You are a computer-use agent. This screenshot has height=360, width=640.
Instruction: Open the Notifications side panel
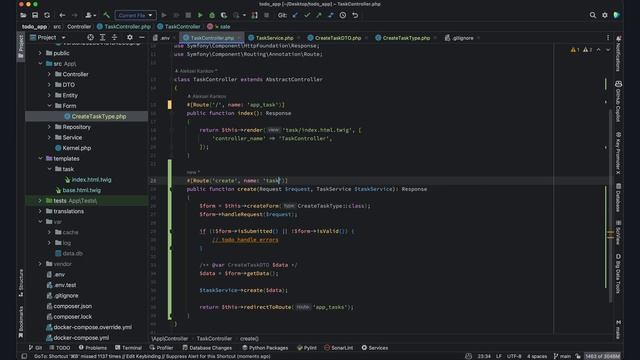(618, 53)
